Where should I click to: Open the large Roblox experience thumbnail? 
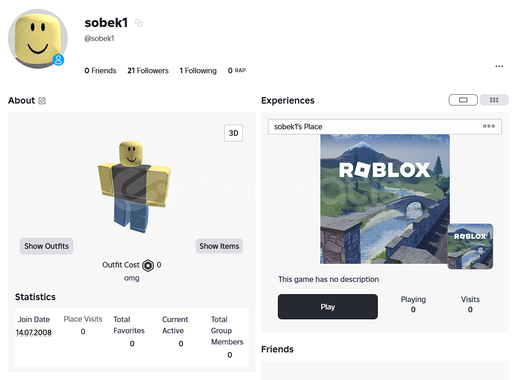coord(385,199)
